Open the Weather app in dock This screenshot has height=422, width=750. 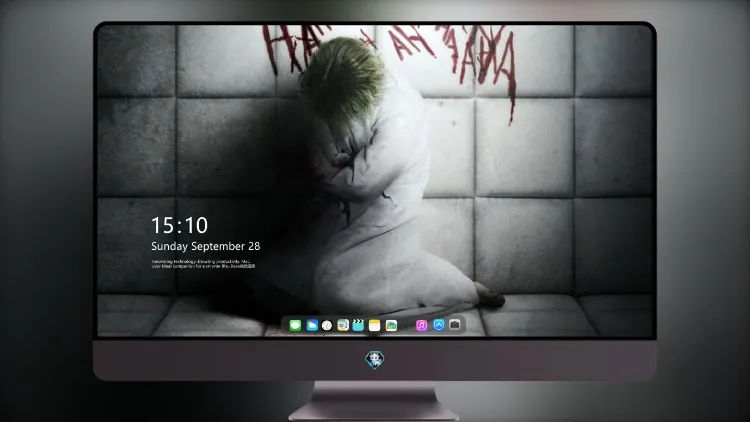pyautogui.click(x=312, y=326)
